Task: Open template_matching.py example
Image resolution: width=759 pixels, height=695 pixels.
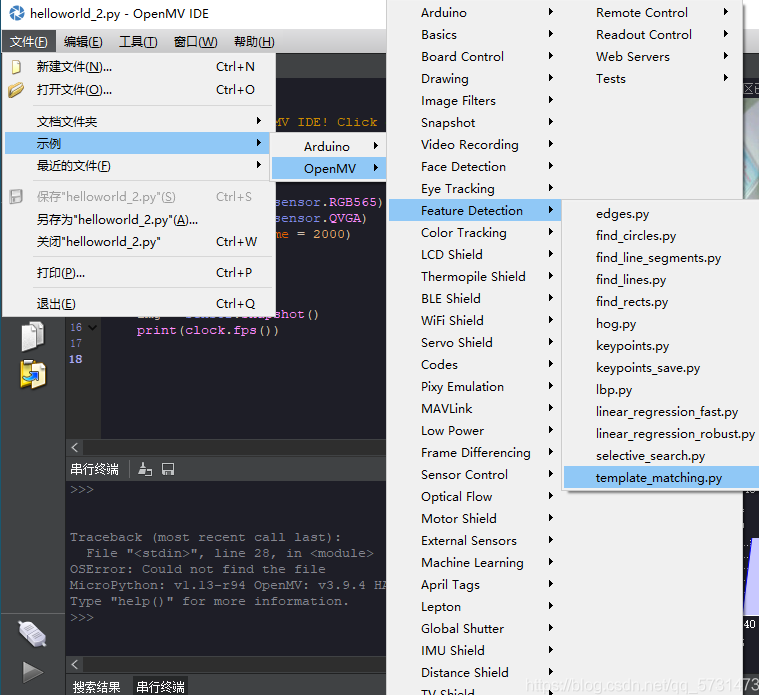Action: click(x=661, y=478)
